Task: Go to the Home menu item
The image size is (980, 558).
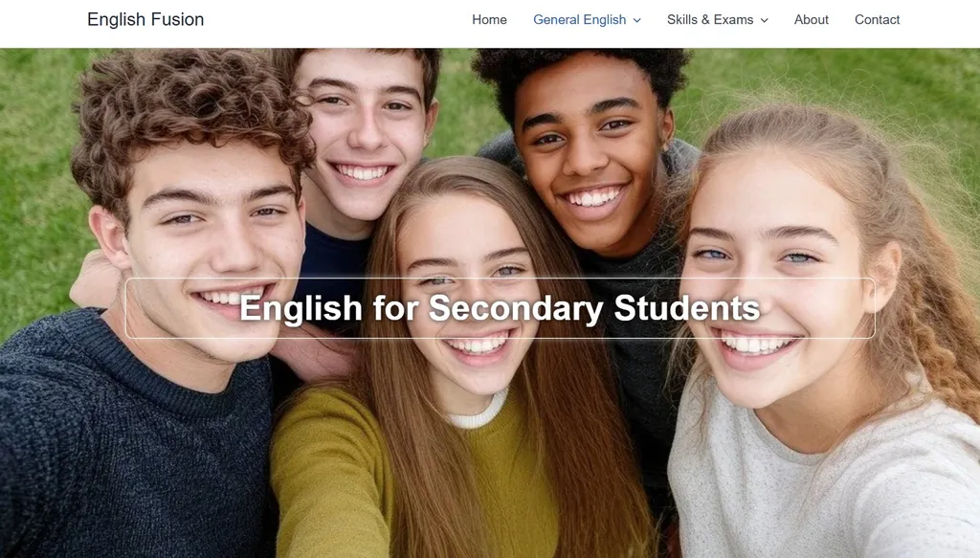Action: (x=489, y=19)
